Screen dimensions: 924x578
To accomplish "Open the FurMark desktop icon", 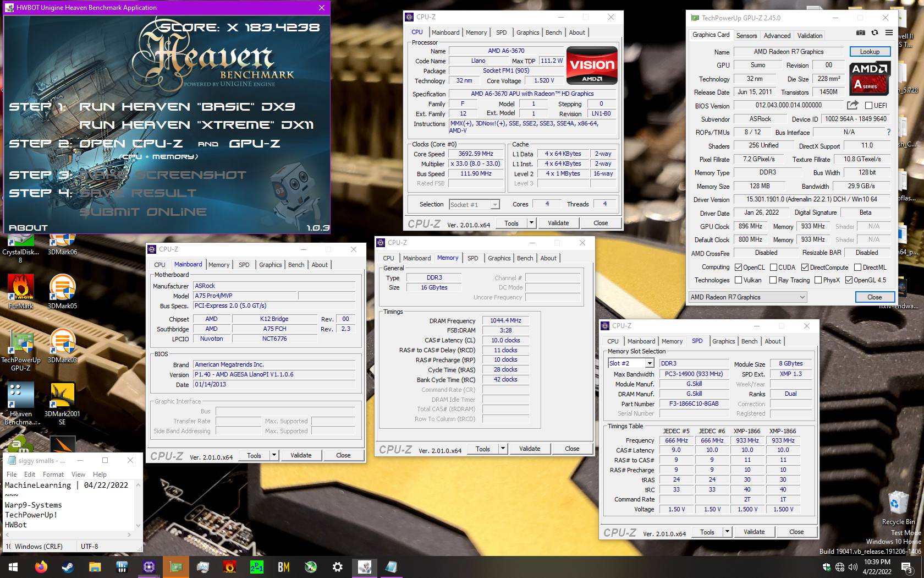I will (x=21, y=292).
